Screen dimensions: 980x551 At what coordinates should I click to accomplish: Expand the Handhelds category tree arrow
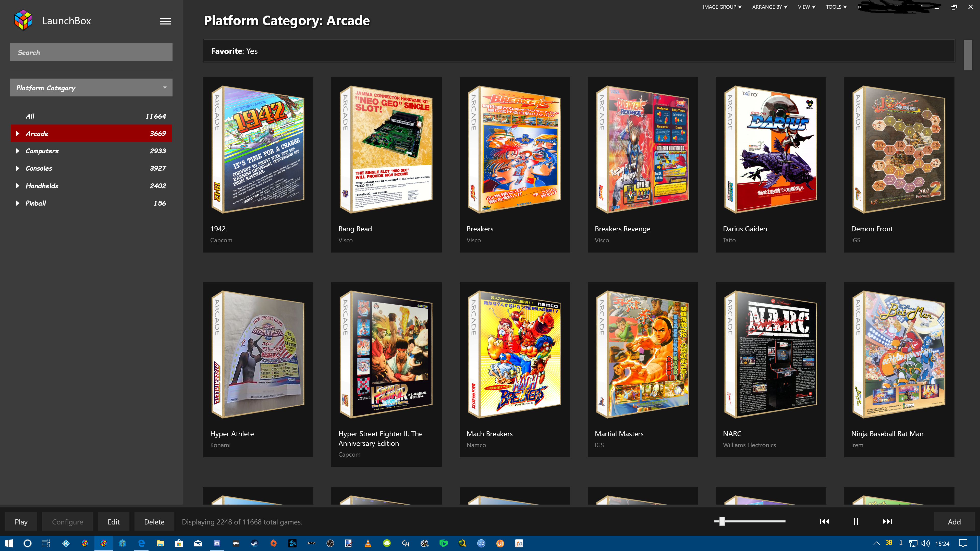18,185
